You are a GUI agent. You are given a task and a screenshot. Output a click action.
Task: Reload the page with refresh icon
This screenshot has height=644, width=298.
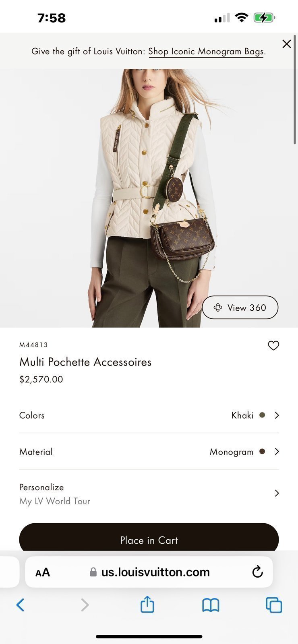tap(257, 572)
